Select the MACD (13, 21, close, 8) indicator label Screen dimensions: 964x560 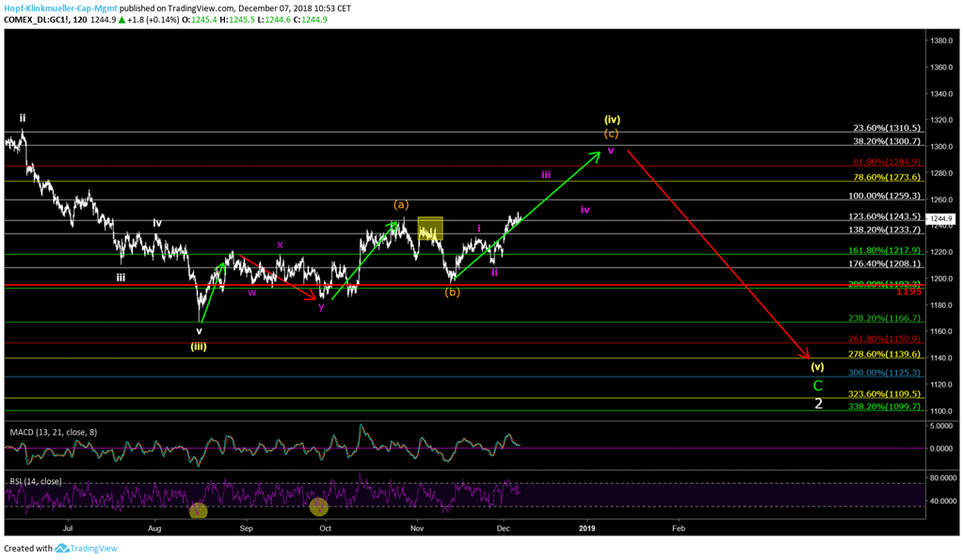pos(52,431)
